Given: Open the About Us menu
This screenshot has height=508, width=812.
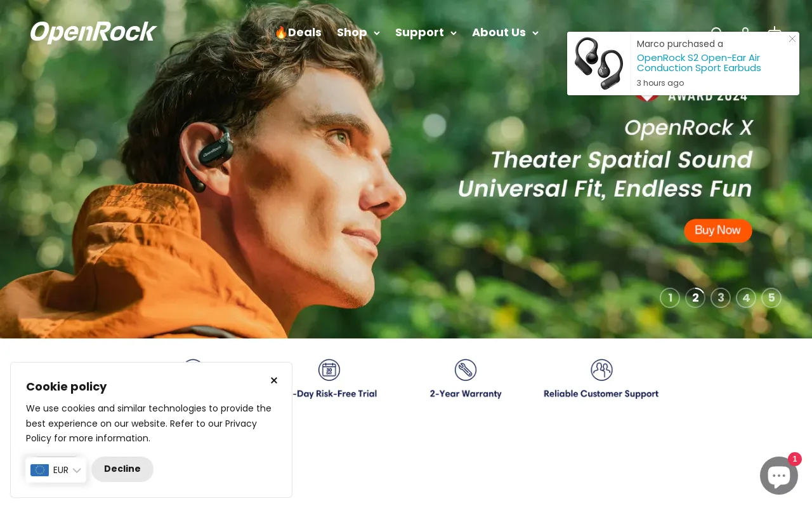Looking at the screenshot, I should 505,33.
